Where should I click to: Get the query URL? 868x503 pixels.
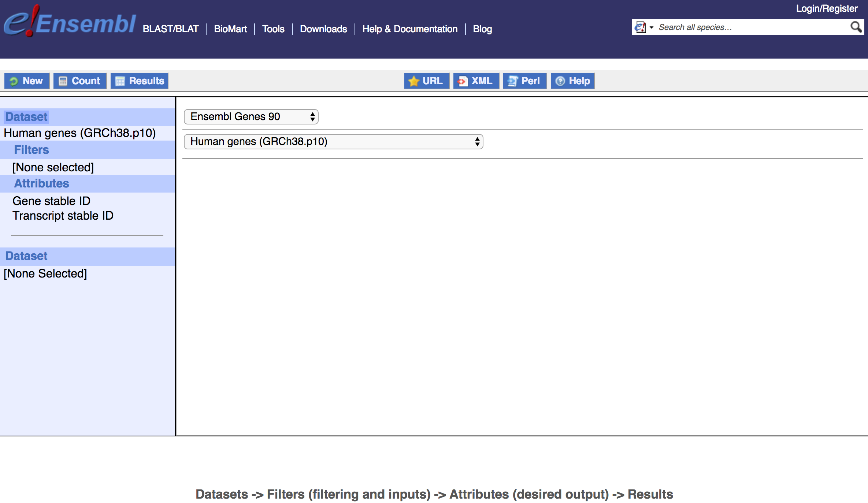pyautogui.click(x=427, y=81)
